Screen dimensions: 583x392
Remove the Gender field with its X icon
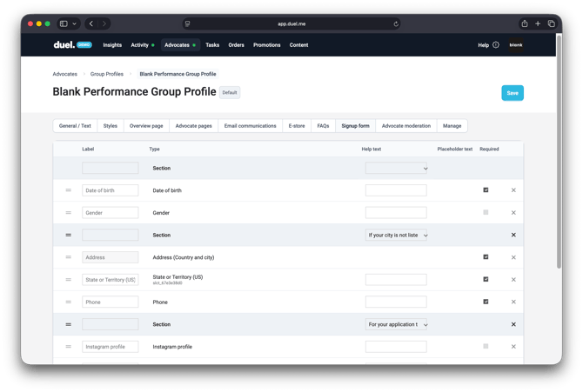[x=513, y=213]
